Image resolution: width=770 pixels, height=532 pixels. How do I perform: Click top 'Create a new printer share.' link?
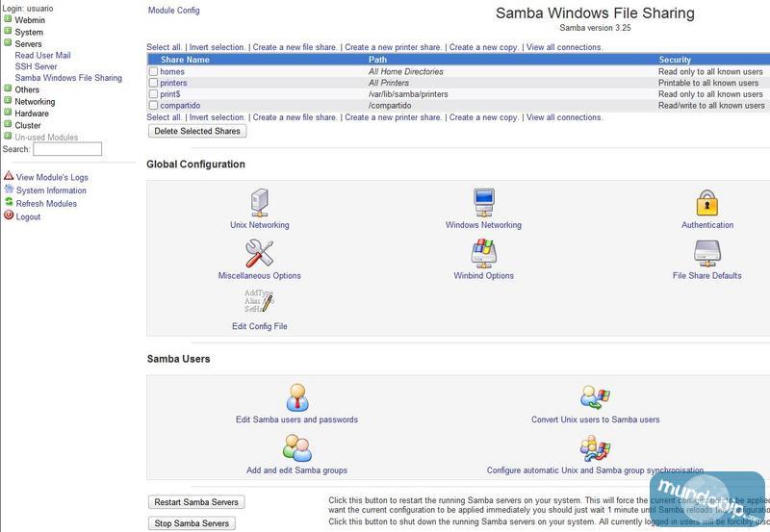(x=393, y=47)
